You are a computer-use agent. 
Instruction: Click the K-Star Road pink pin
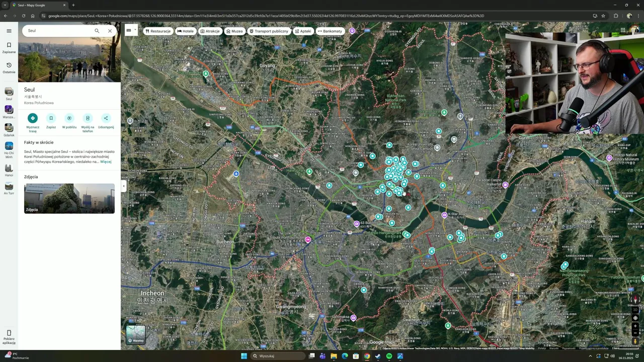[x=444, y=215]
